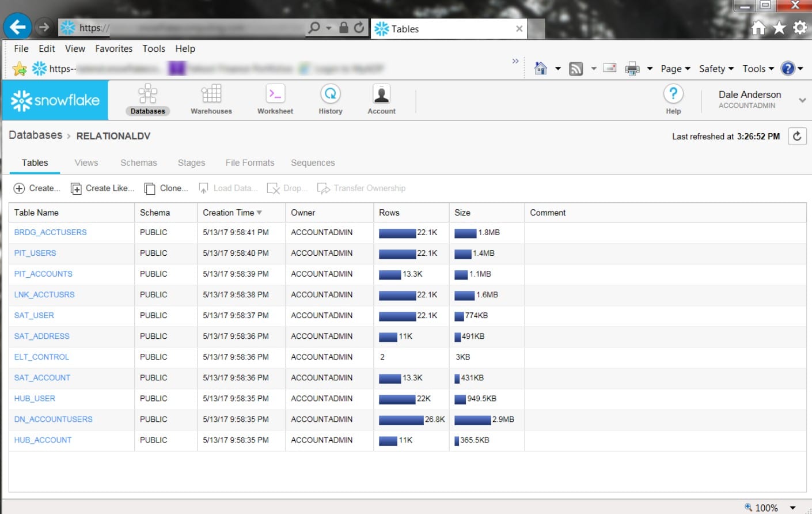Switch to the File Formats tab

250,163
